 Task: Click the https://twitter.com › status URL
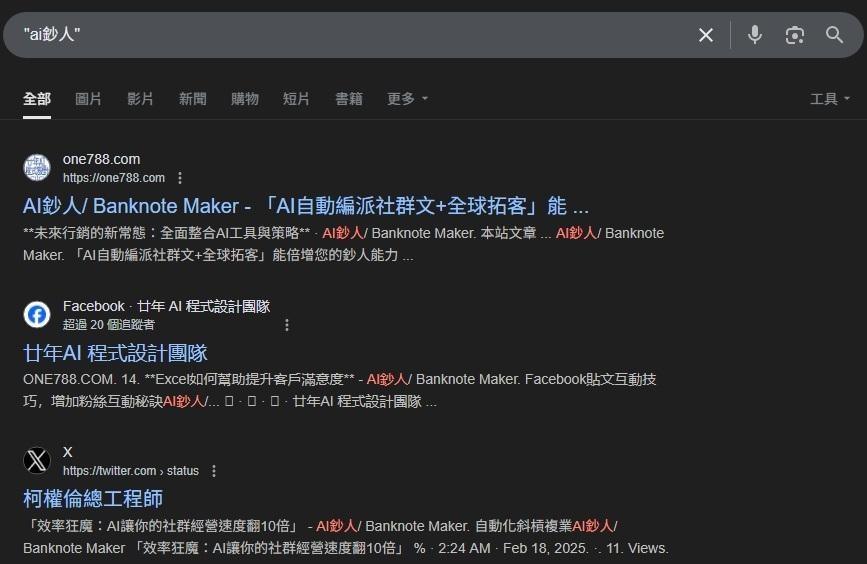click(x=130, y=471)
